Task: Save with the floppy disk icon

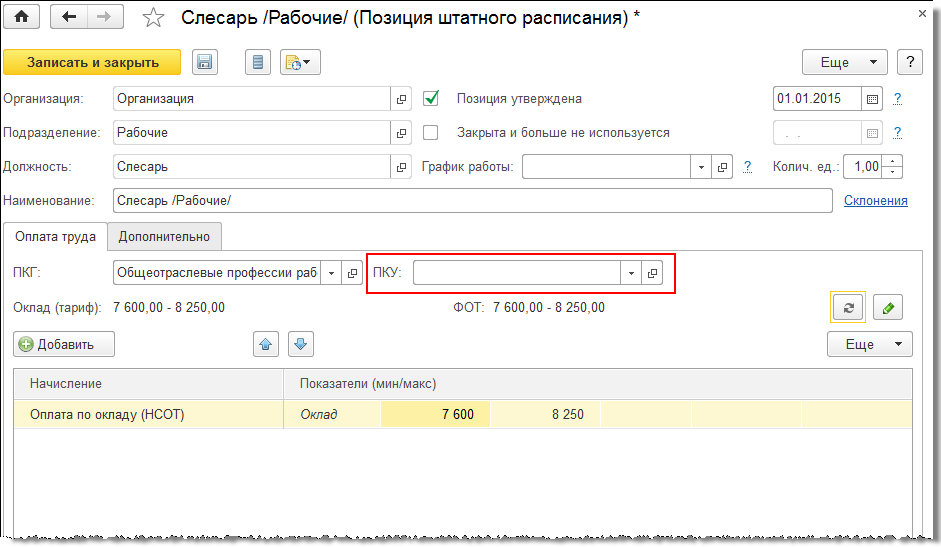Action: coord(205,62)
